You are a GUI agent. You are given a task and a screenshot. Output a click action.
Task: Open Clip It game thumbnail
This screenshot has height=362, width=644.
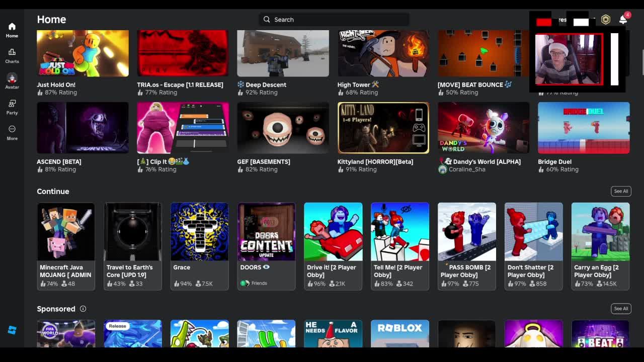[183, 128]
